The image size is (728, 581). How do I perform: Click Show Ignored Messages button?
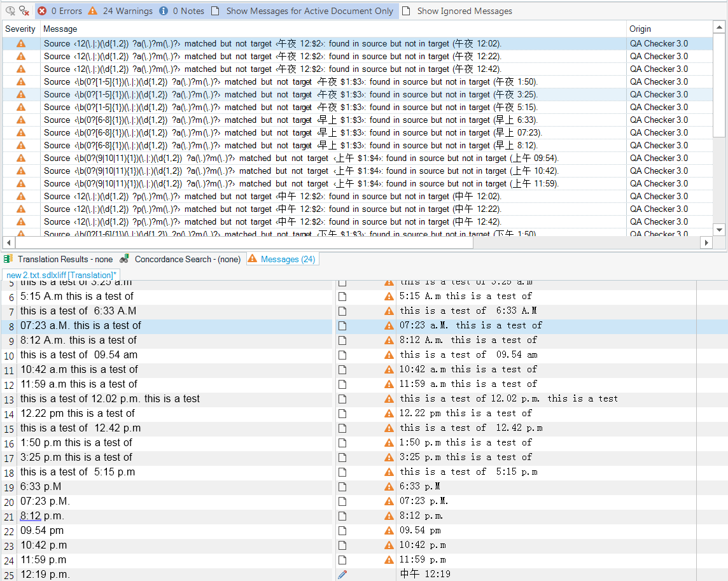click(x=458, y=11)
